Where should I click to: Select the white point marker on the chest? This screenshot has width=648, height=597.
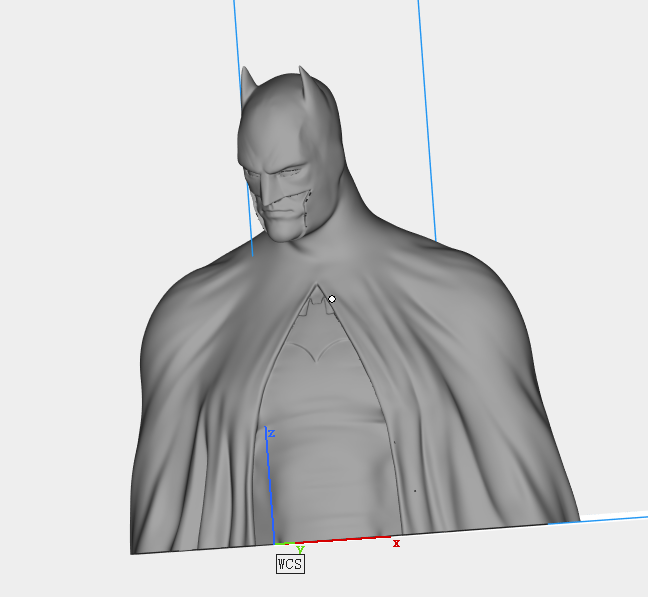click(332, 299)
